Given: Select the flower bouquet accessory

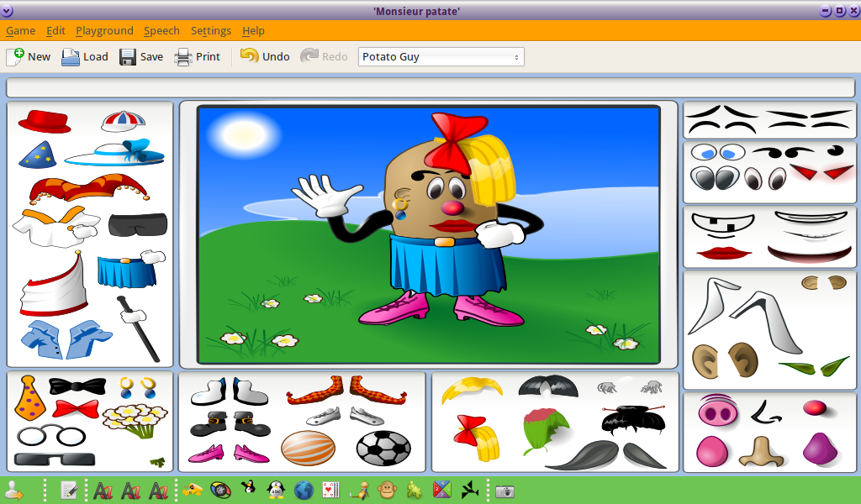Looking at the screenshot, I should click(135, 421).
